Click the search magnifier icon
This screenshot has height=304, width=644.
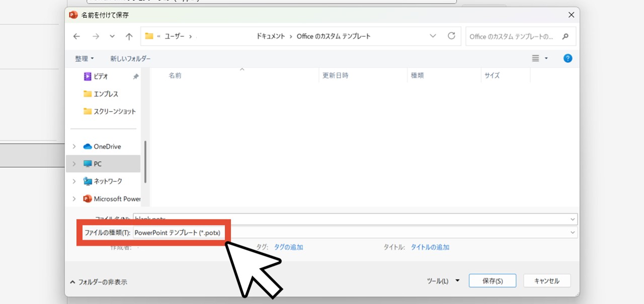pos(566,36)
